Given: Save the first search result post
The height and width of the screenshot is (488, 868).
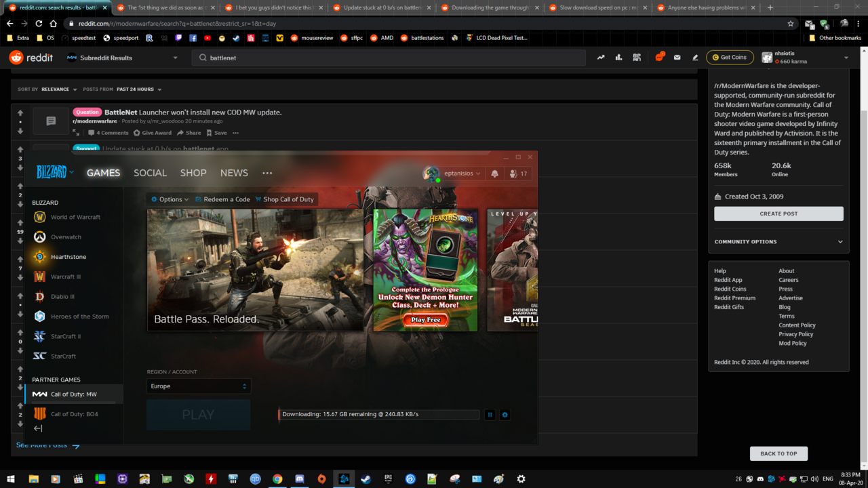Looking at the screenshot, I should (216, 133).
